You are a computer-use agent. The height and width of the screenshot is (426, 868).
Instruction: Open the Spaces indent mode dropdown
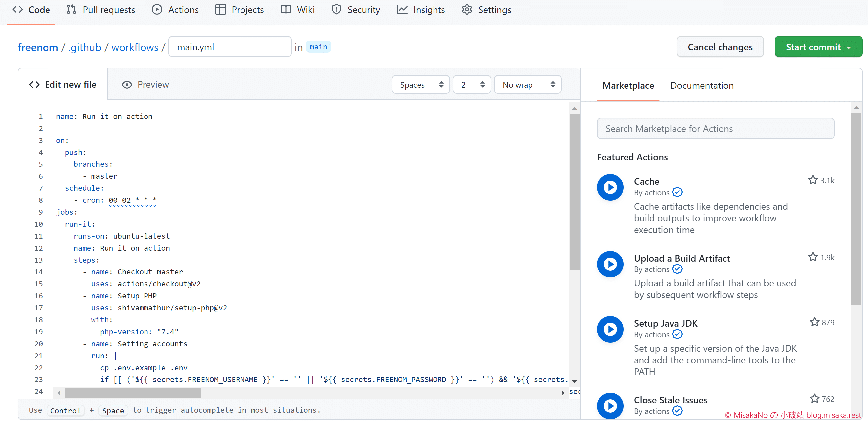point(420,85)
